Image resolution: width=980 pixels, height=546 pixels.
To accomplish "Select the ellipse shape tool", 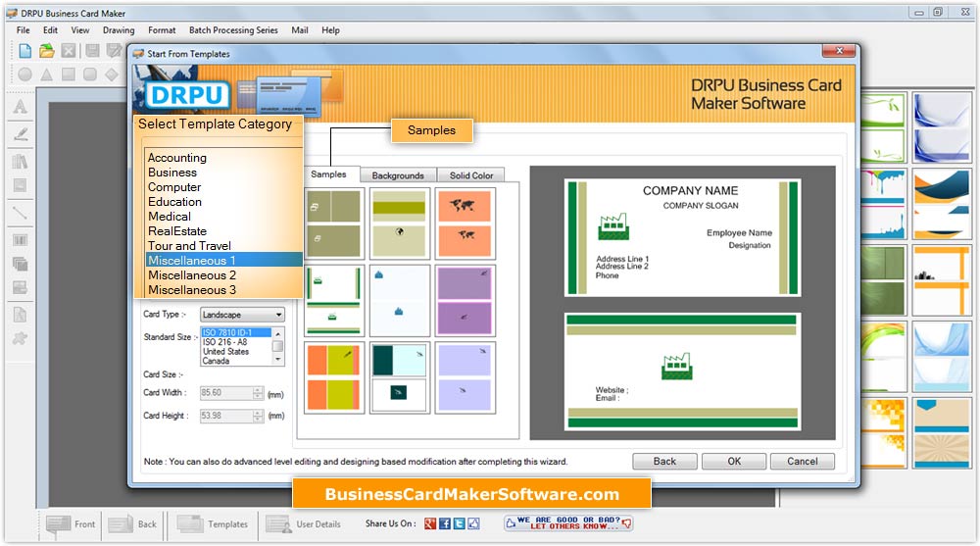I will click(25, 74).
